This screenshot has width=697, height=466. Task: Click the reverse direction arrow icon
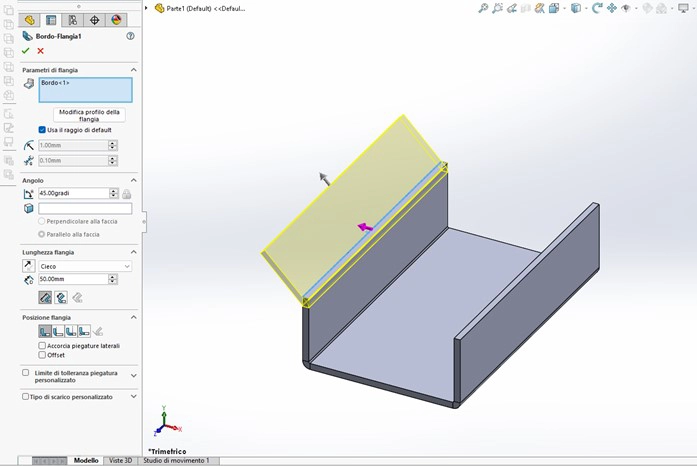tap(28, 266)
